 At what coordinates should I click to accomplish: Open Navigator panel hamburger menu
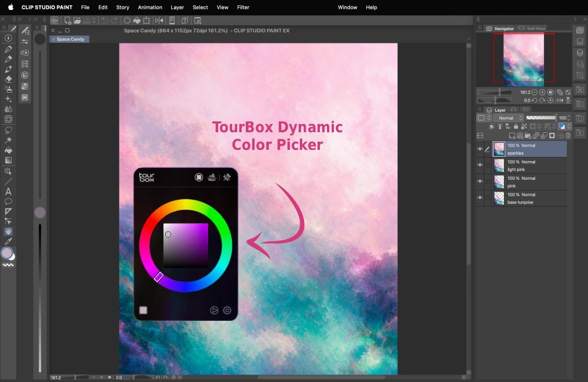480,28
